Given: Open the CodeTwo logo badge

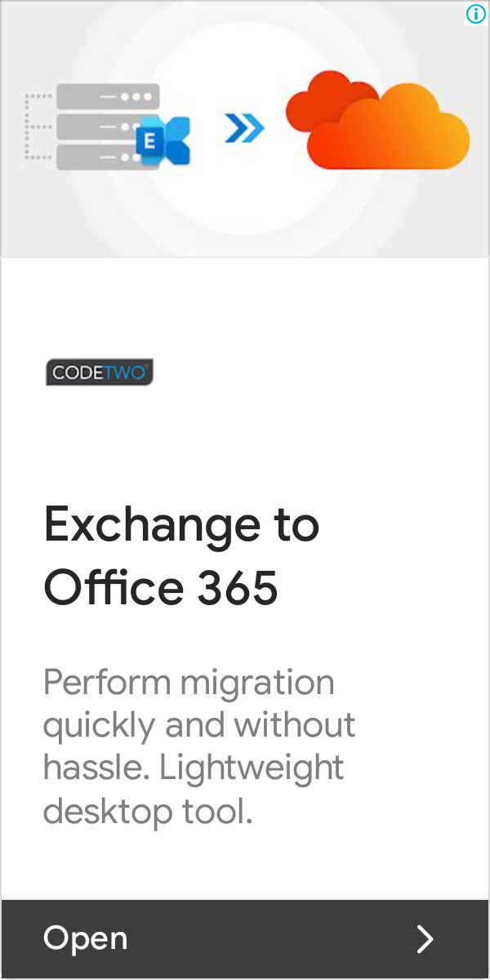Looking at the screenshot, I should (100, 372).
